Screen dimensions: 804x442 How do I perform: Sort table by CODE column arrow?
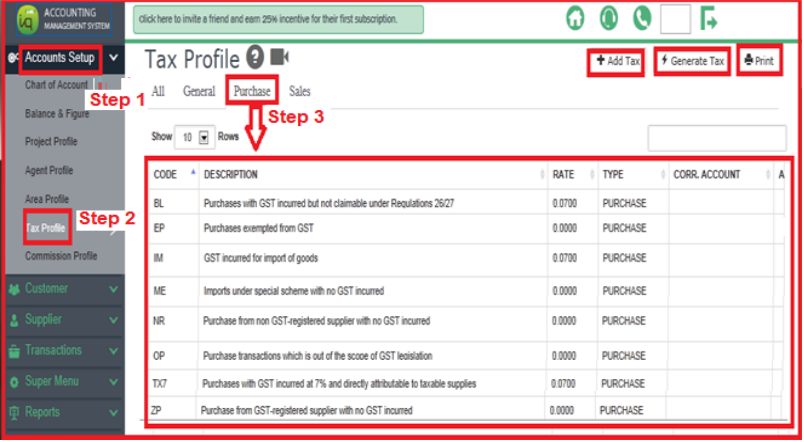point(191,173)
